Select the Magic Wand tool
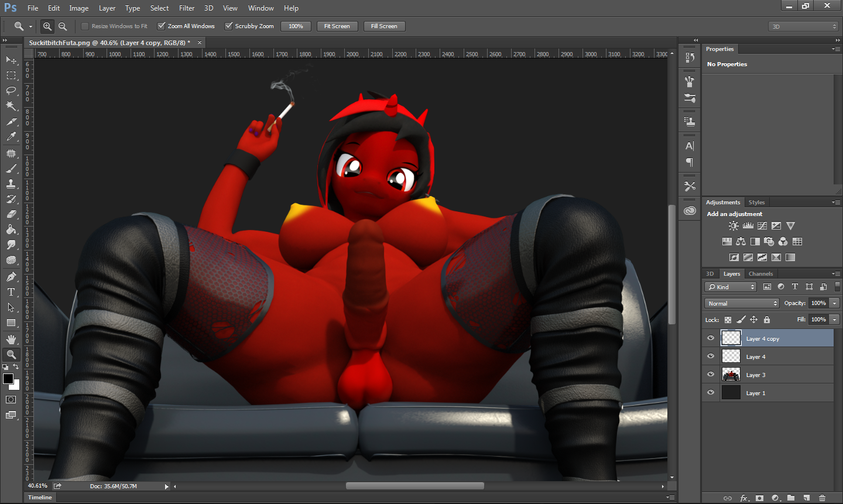 point(11,106)
